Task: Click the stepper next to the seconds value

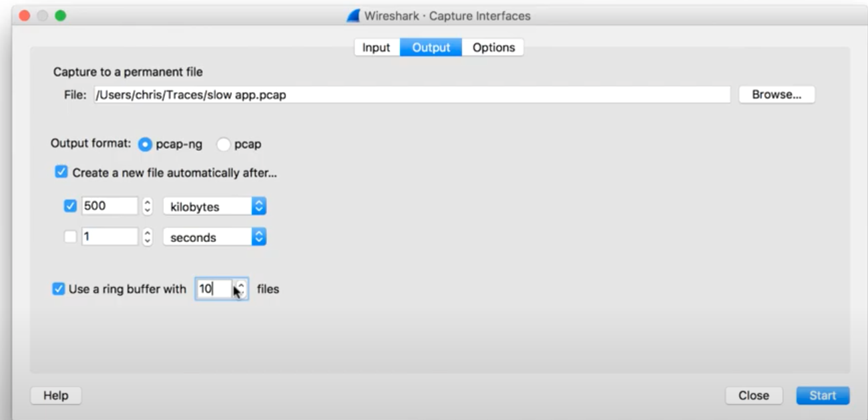Action: click(148, 236)
